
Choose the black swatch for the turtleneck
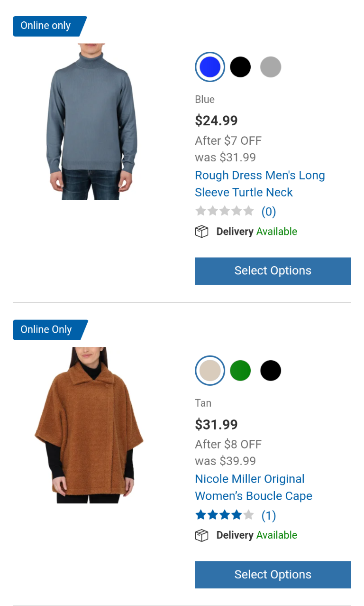point(240,67)
